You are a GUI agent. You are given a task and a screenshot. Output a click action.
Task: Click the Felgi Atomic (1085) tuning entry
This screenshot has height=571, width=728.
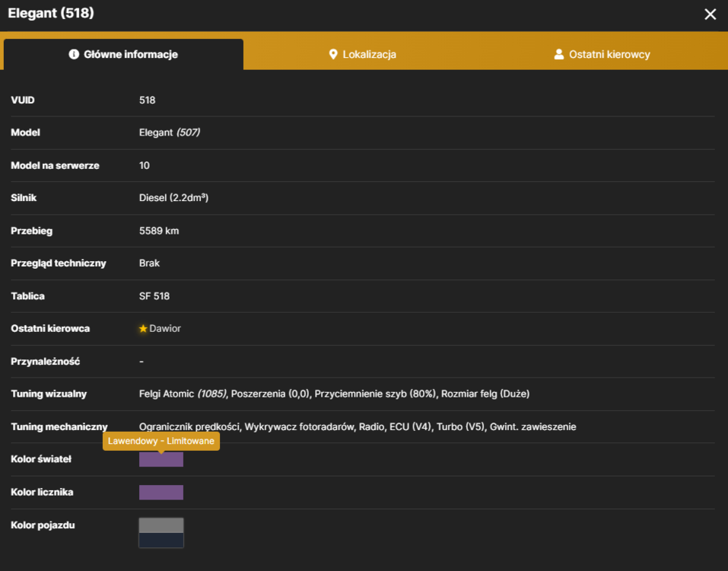click(x=183, y=394)
